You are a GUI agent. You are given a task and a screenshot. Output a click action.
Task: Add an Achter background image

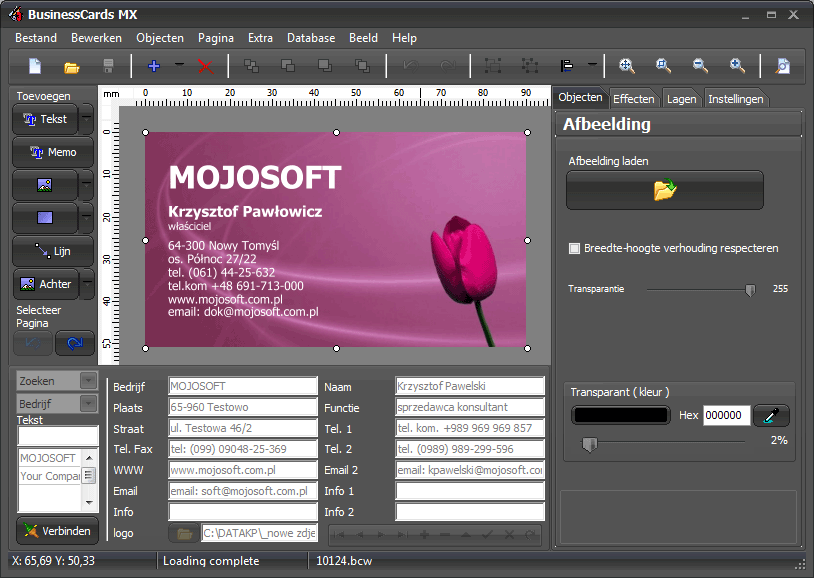[x=46, y=284]
